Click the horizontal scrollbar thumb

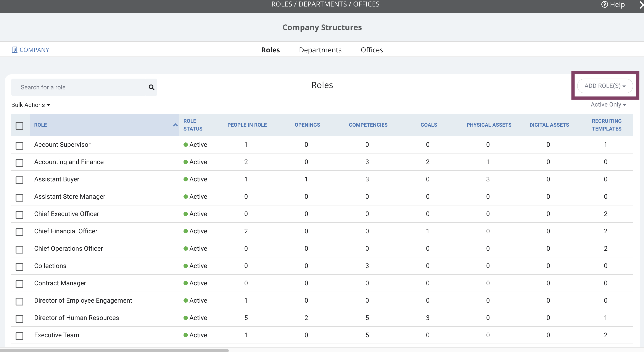click(114, 350)
